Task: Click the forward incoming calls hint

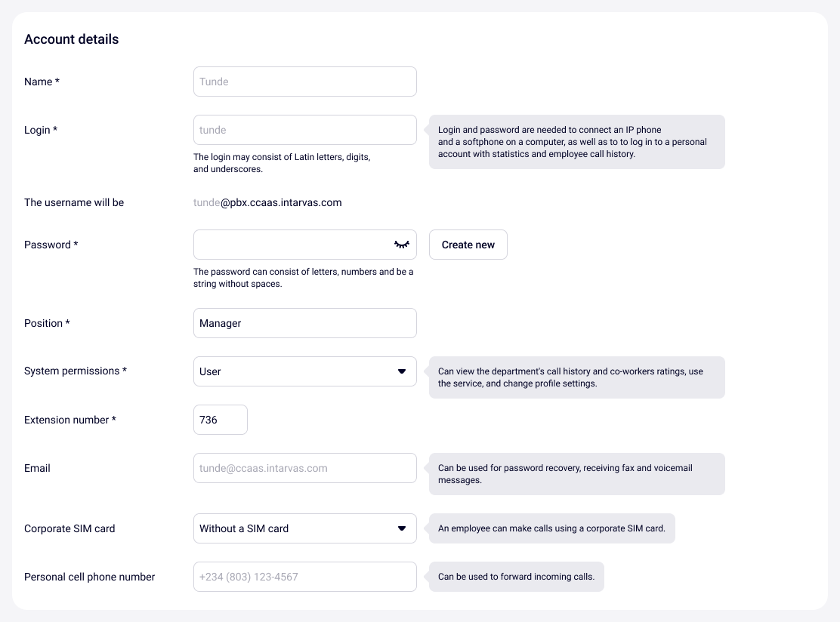Action: pos(516,577)
